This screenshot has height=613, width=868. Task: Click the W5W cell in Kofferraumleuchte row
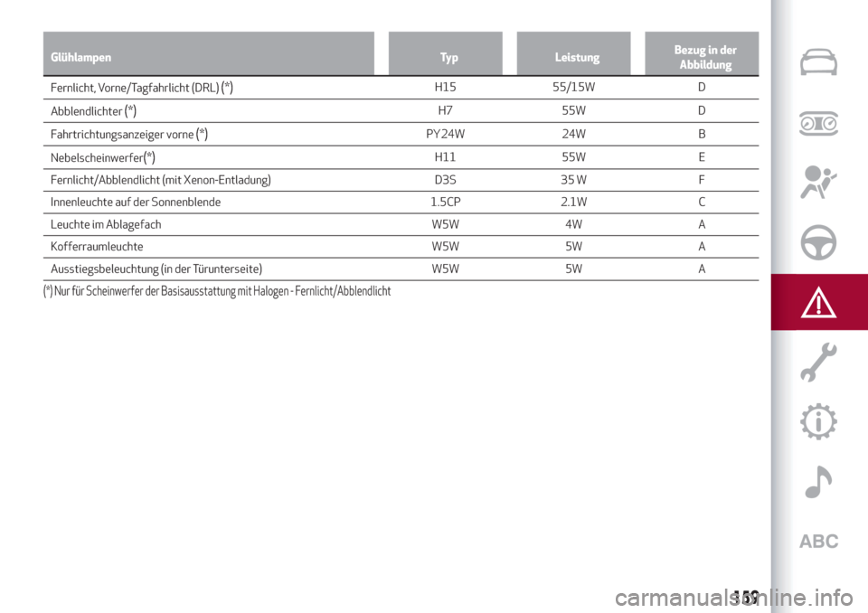[445, 246]
